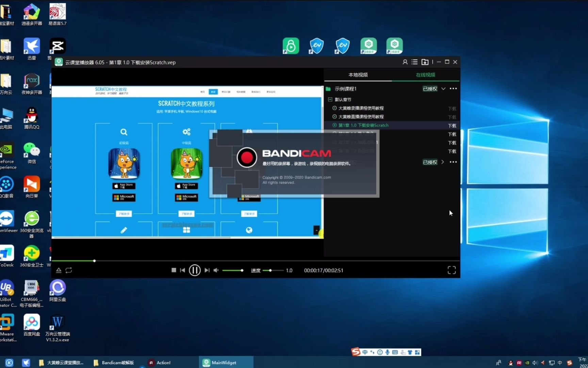This screenshot has width=588, height=368.
Task: Toggle the playlist list icon in title bar
Action: [x=414, y=62]
